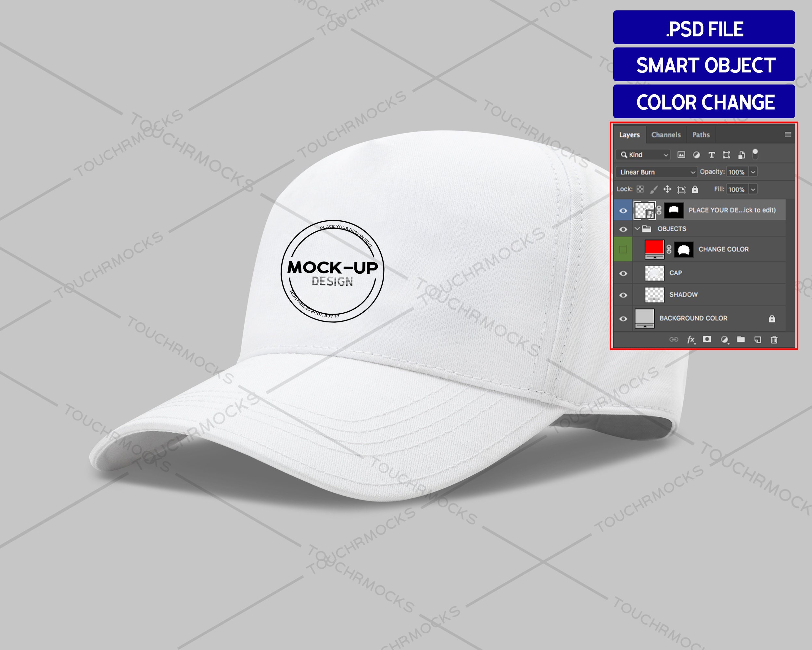Image resolution: width=812 pixels, height=650 pixels.
Task: Link the selected layers
Action: (x=674, y=340)
